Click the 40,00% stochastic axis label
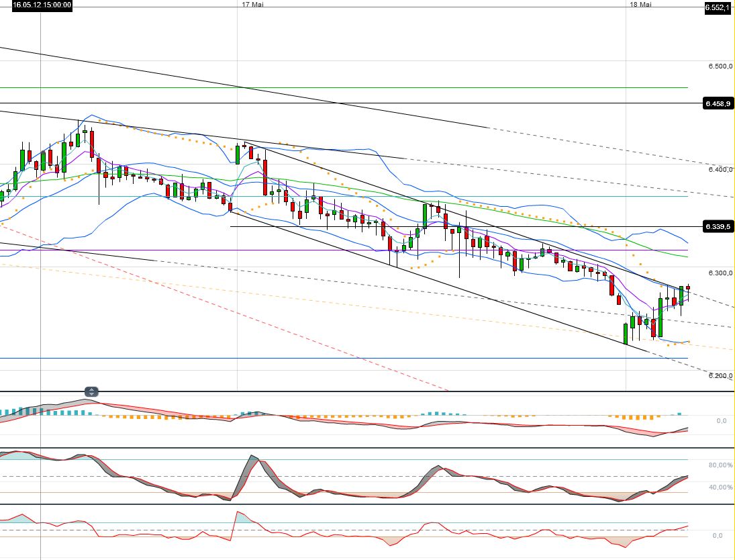The width and height of the screenshot is (735, 560). (x=720, y=487)
